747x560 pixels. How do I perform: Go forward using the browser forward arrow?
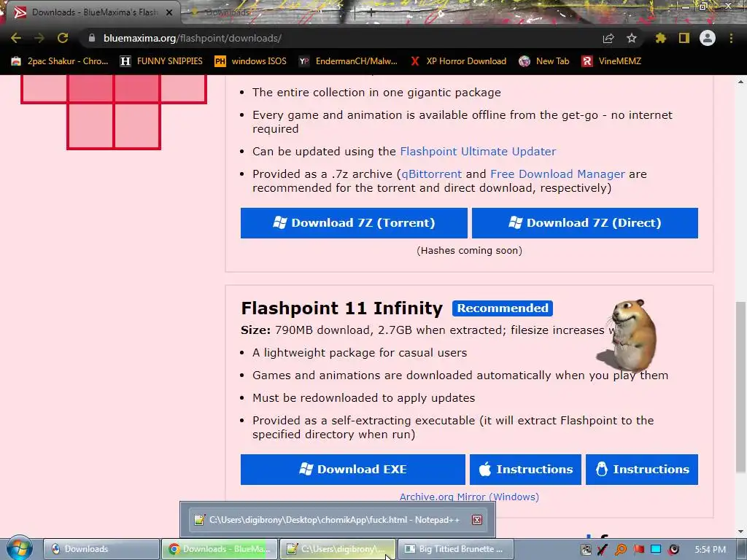pyautogui.click(x=39, y=38)
